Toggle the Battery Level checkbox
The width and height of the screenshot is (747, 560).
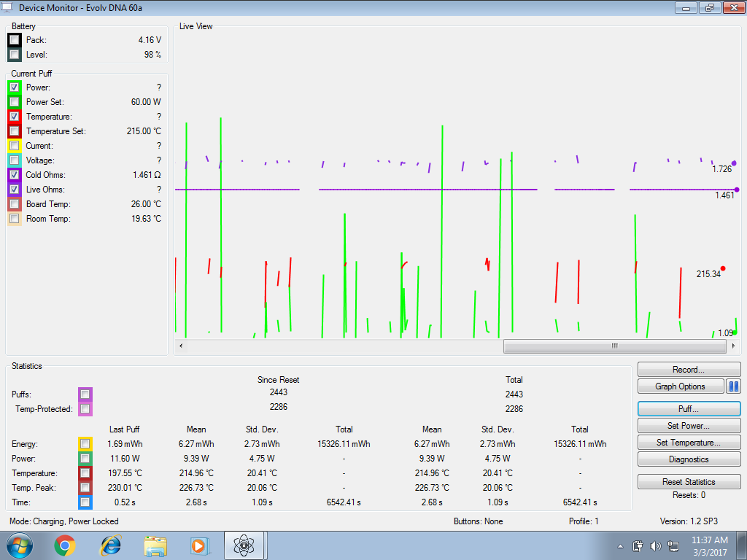15,54
